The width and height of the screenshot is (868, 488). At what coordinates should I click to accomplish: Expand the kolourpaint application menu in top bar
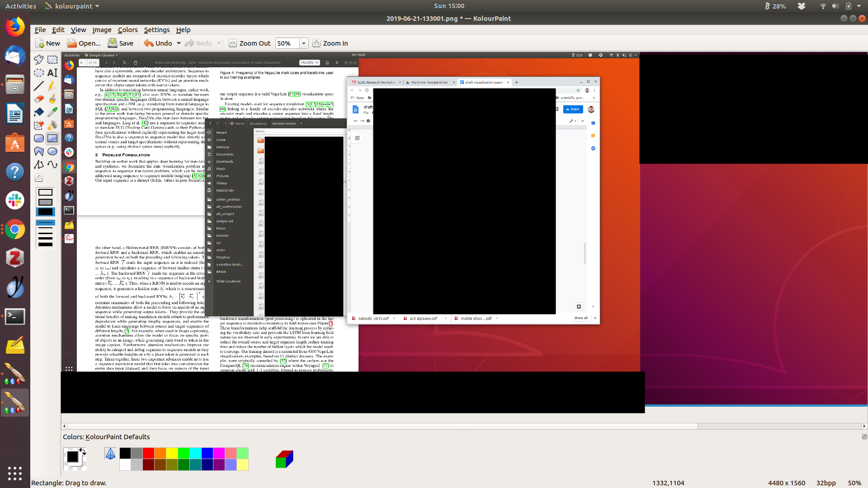[97, 6]
